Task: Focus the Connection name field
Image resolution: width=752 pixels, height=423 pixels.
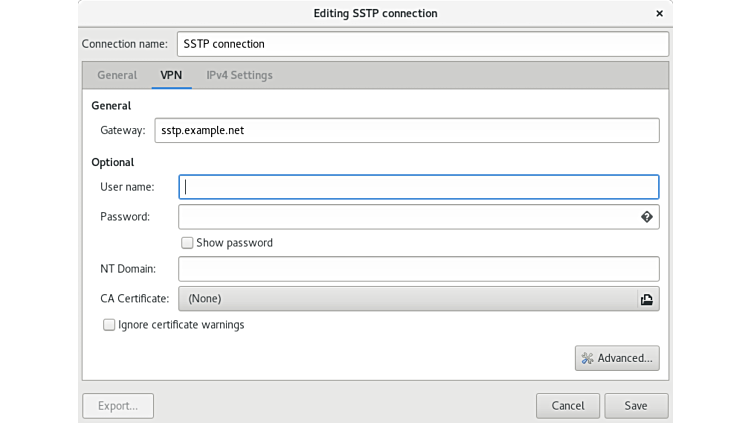Action: click(421, 44)
